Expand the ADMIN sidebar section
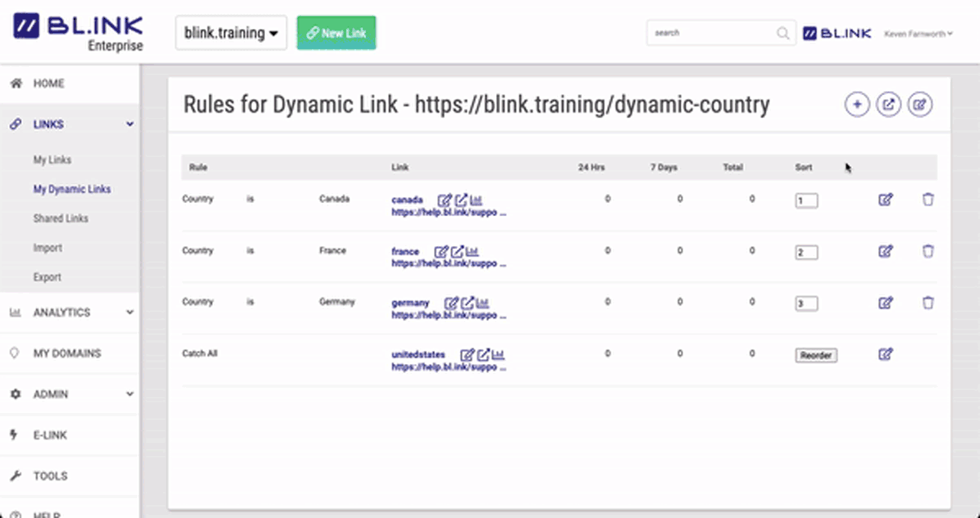 coord(129,395)
